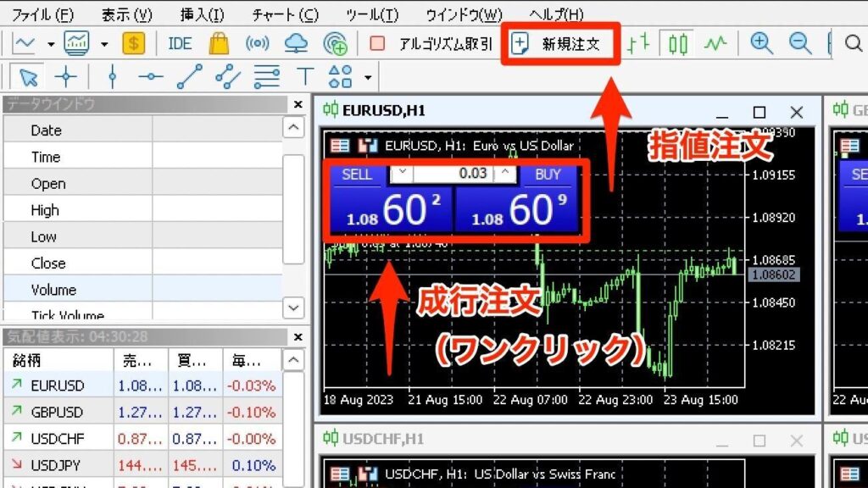Click the 0.03 lot volume input field
This screenshot has width=868, height=488.
[453, 174]
